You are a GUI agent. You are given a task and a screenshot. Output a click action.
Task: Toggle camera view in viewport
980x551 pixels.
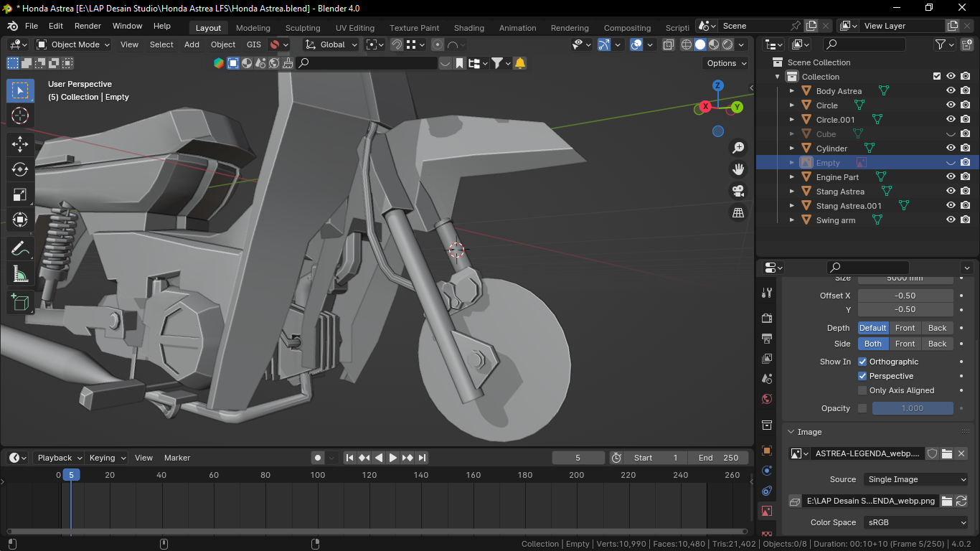click(x=738, y=191)
